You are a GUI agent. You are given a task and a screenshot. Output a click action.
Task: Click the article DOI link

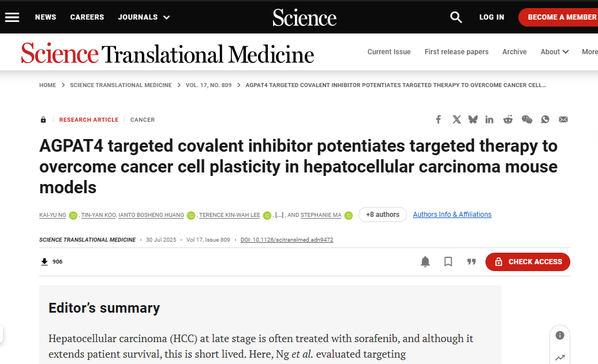(x=287, y=240)
